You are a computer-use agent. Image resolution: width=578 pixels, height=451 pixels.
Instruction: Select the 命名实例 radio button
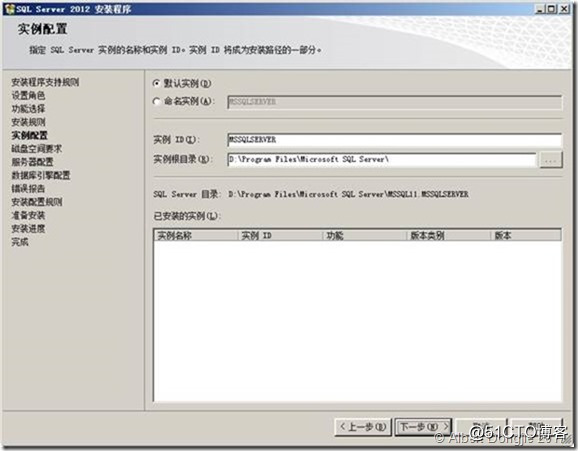tap(157, 101)
